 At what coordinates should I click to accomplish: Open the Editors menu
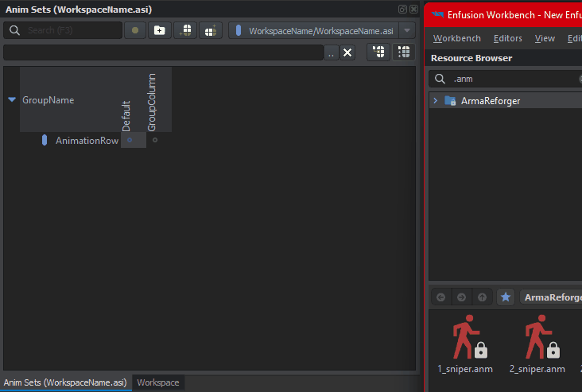point(507,38)
